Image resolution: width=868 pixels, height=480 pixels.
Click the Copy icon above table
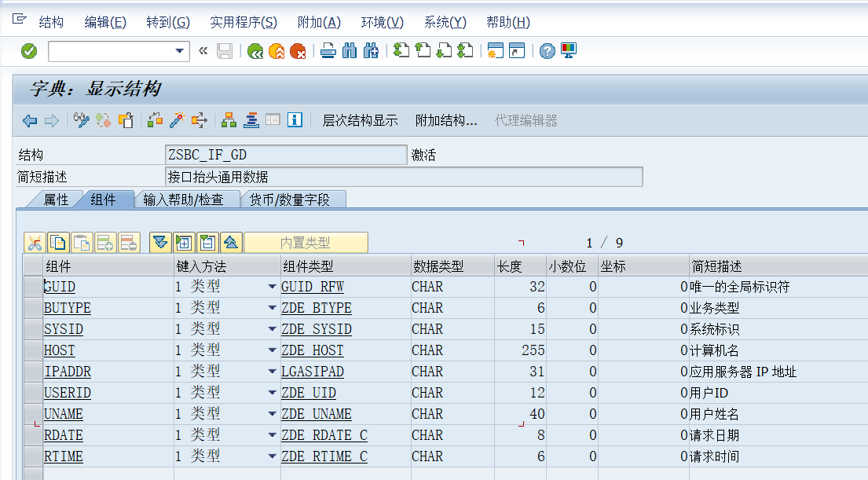click(58, 243)
